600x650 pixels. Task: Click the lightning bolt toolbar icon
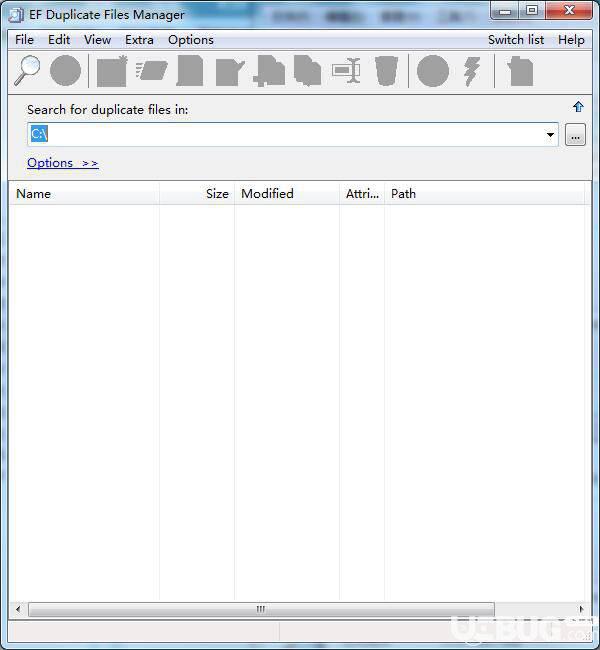(x=471, y=71)
